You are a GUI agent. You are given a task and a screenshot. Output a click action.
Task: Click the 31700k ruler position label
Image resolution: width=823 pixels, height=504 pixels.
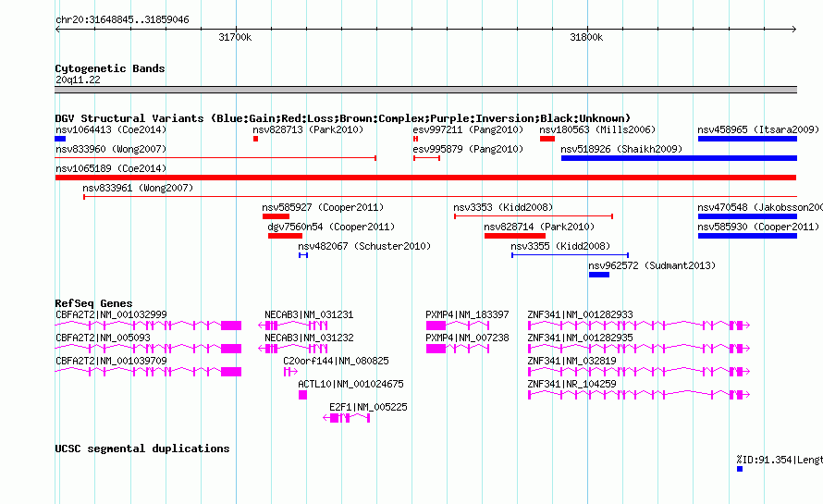[x=235, y=37]
